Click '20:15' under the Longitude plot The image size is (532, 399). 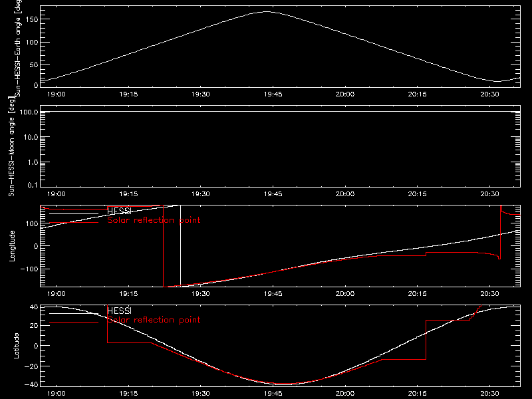click(x=418, y=294)
